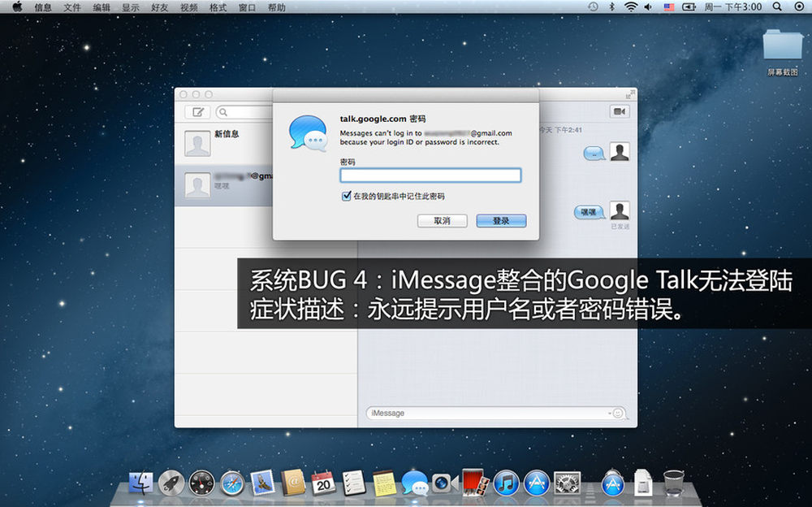Open FaceTime camera icon in Dock
Screen dimensions: 812x507
click(445, 483)
